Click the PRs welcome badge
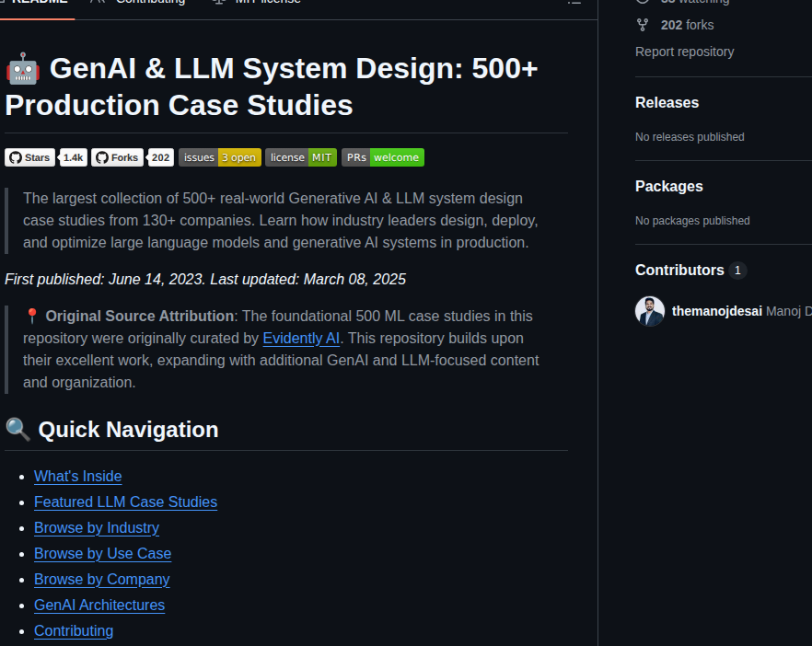 [383, 157]
